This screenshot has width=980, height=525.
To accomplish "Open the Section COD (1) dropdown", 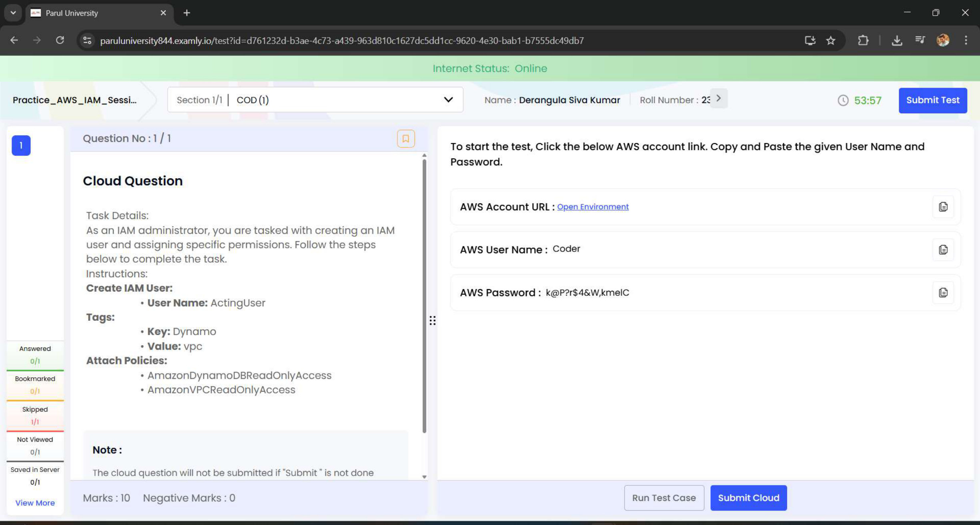I will (315, 100).
